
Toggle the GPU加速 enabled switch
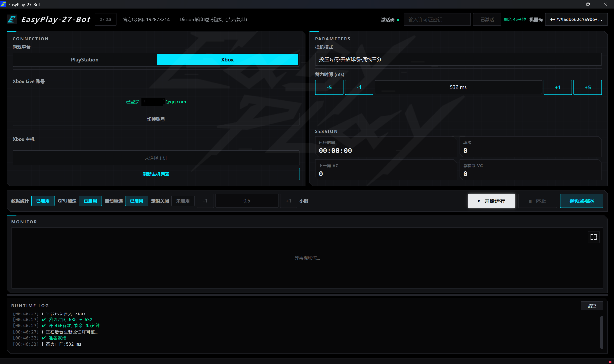[90, 201]
